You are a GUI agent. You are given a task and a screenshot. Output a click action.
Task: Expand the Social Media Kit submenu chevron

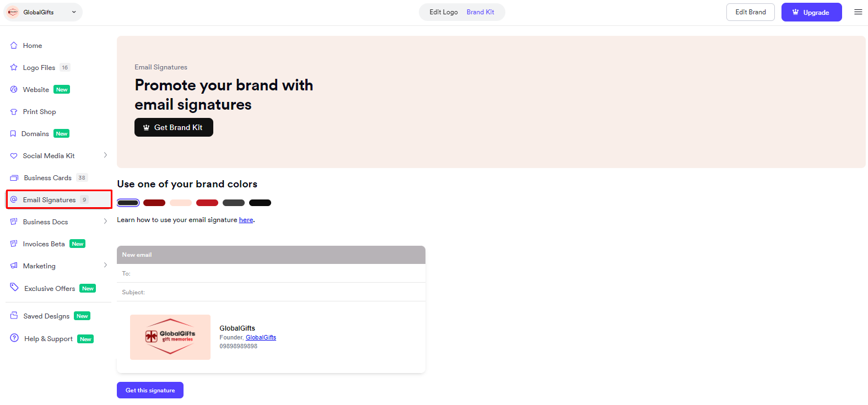click(x=105, y=155)
